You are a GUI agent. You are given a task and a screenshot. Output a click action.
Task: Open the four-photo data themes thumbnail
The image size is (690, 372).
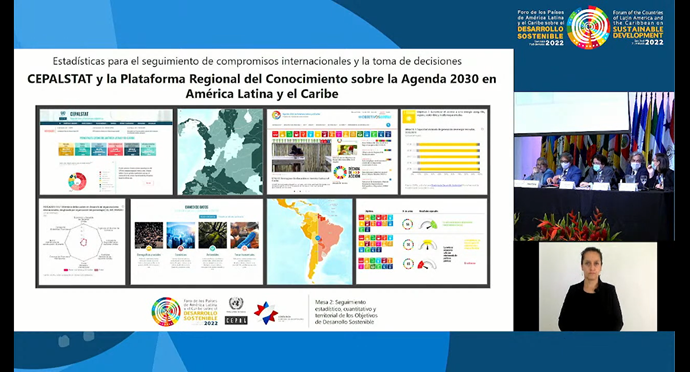(x=196, y=241)
